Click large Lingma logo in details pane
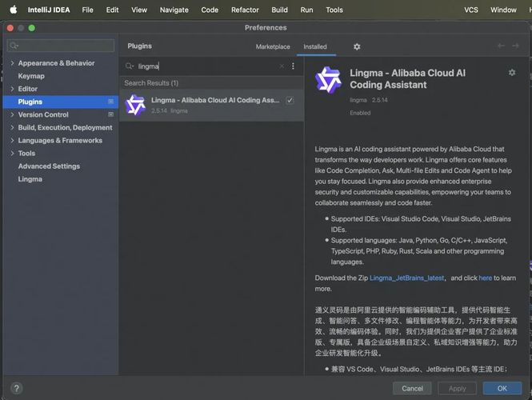The height and width of the screenshot is (400, 532). 328,80
